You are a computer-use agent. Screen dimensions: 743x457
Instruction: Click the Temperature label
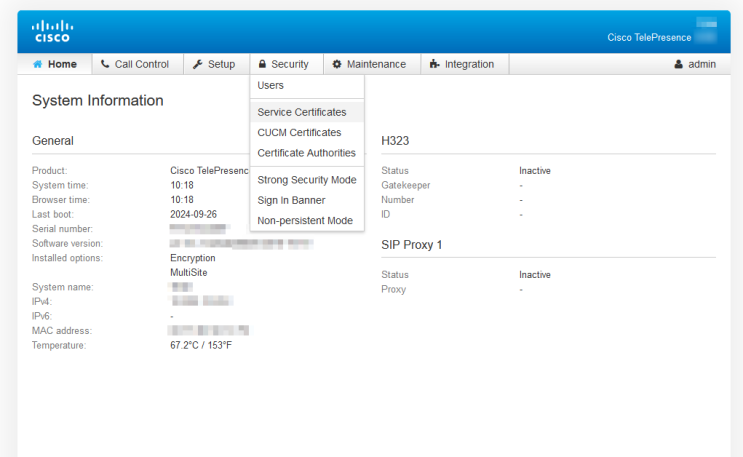[x=59, y=345]
